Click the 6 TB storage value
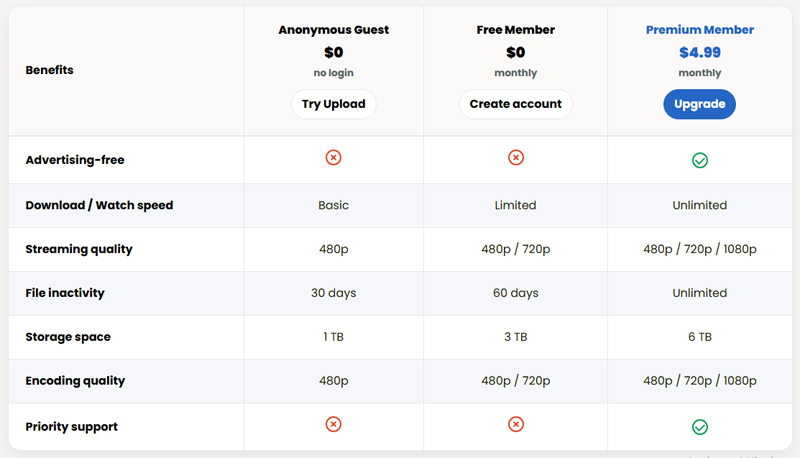 700,337
